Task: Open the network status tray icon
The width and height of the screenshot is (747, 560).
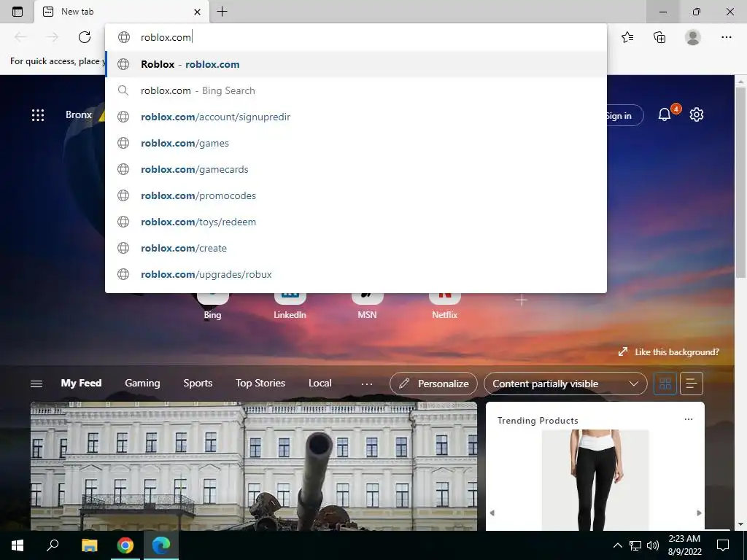Action: click(x=635, y=545)
